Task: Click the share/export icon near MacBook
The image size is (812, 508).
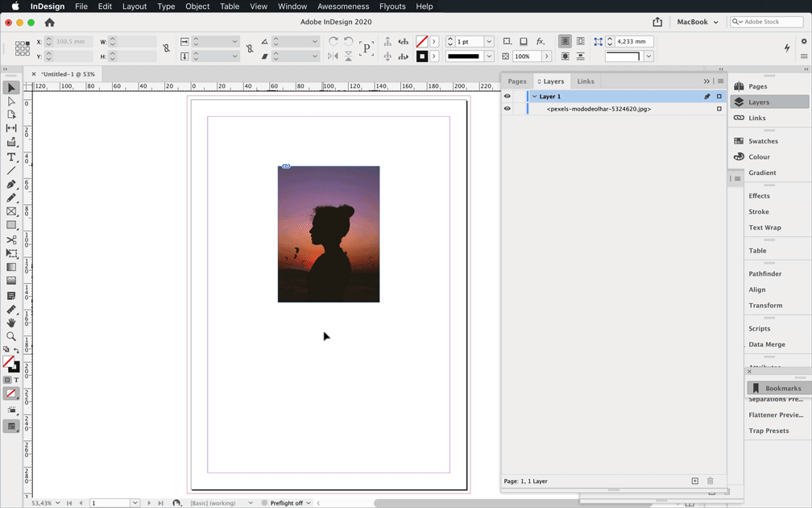Action: click(x=657, y=22)
